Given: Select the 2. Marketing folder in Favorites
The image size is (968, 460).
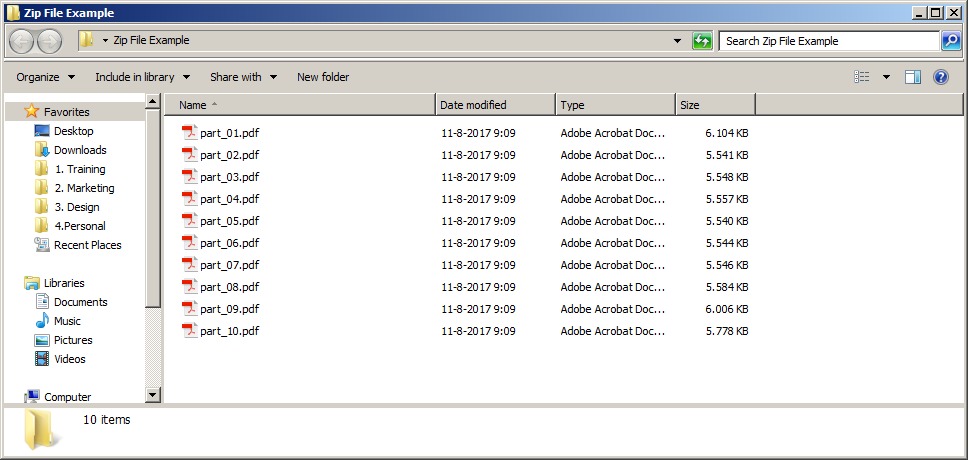Looking at the screenshot, I should (84, 188).
